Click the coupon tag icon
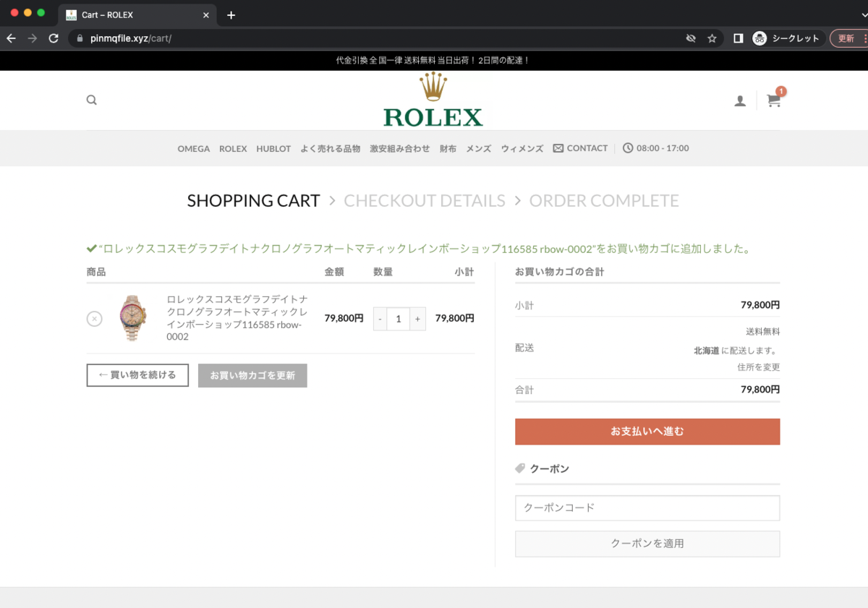The image size is (868, 608). pyautogui.click(x=520, y=468)
